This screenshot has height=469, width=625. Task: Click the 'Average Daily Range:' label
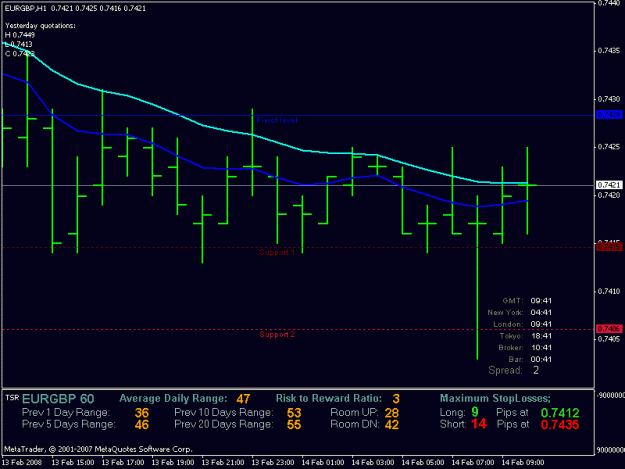[173, 398]
